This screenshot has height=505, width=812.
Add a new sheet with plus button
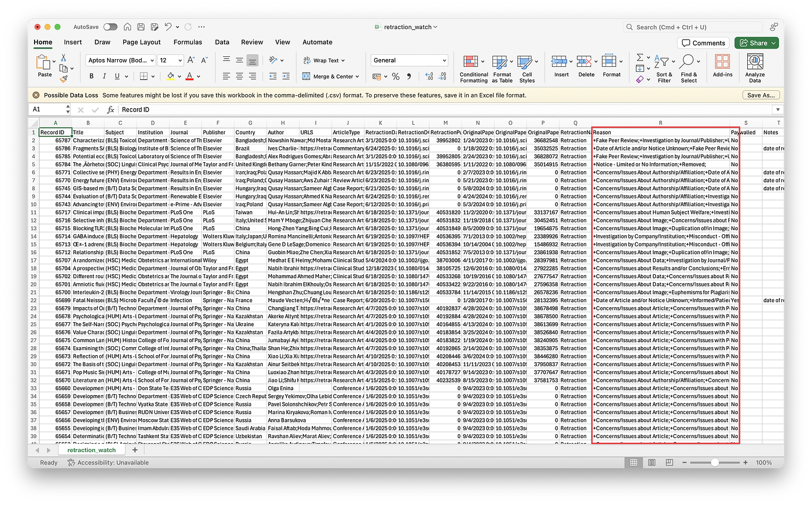click(134, 450)
